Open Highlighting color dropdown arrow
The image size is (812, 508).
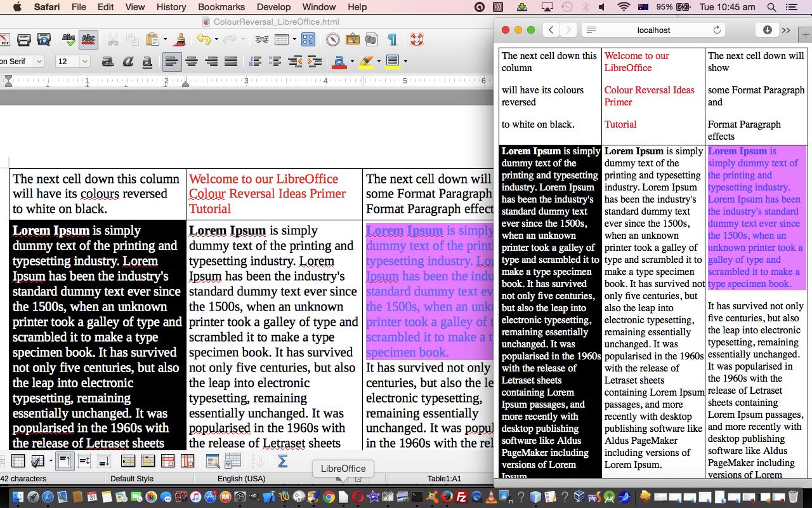379,62
